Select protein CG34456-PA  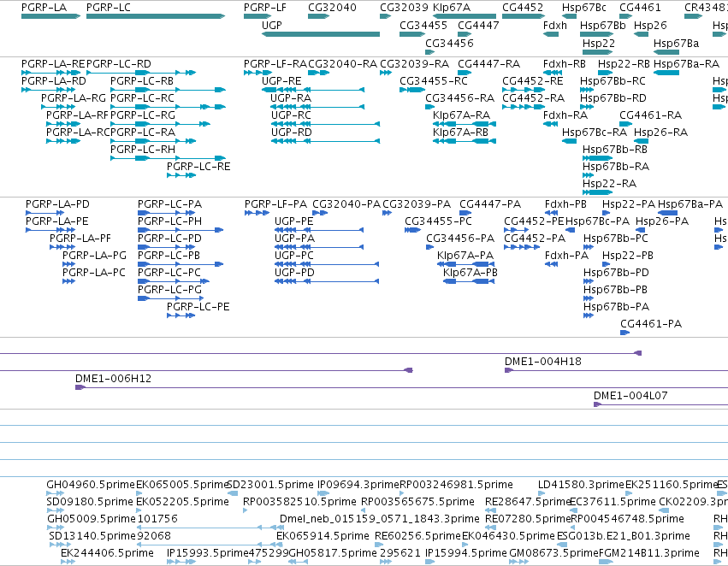click(430, 247)
